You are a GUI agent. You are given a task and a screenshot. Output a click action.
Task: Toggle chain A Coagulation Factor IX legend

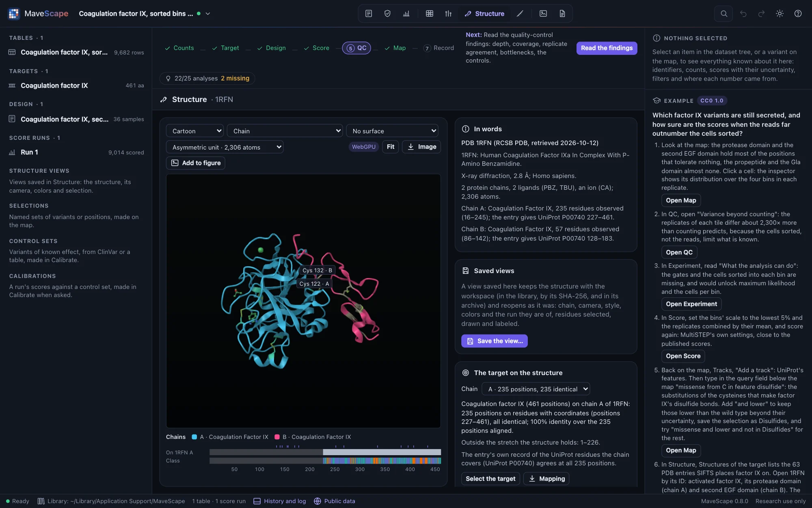[230, 437]
